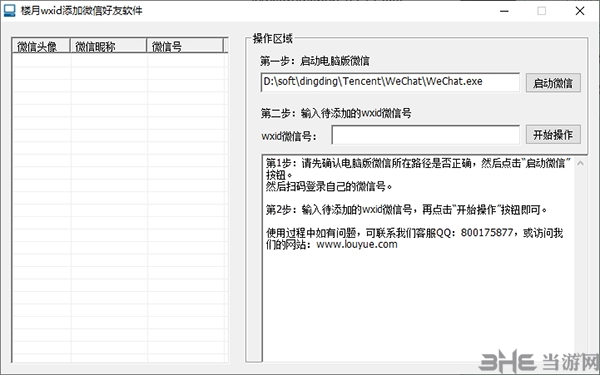Image resolution: width=600 pixels, height=375 pixels.
Task: Close the 楼月wxid window
Action: tap(580, 11)
